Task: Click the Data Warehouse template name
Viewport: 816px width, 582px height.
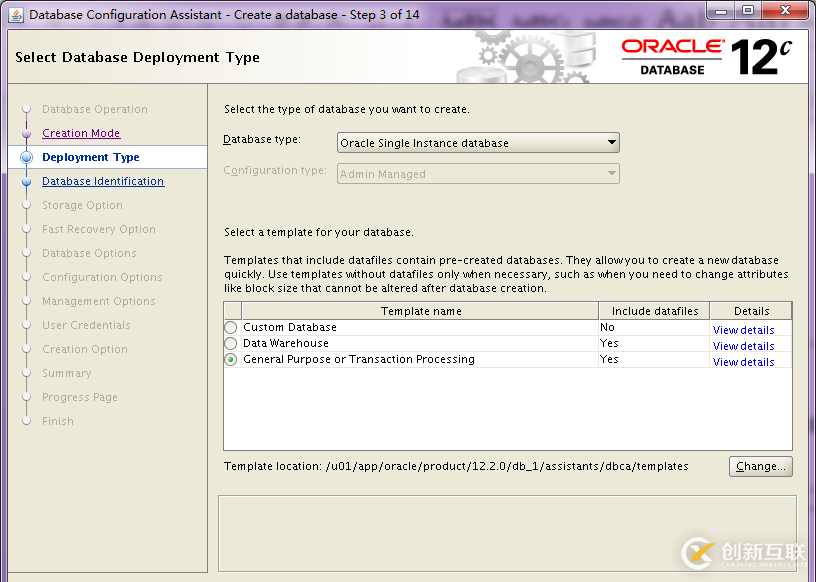Action: click(x=286, y=344)
